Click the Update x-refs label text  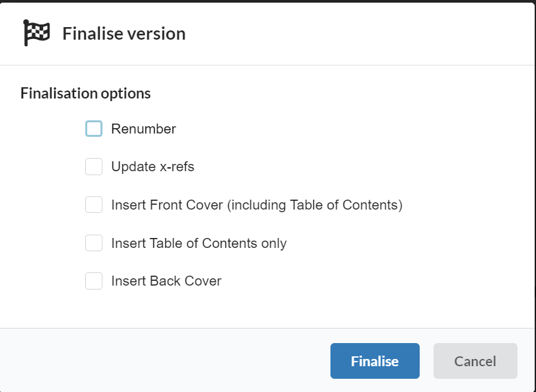[x=153, y=167]
